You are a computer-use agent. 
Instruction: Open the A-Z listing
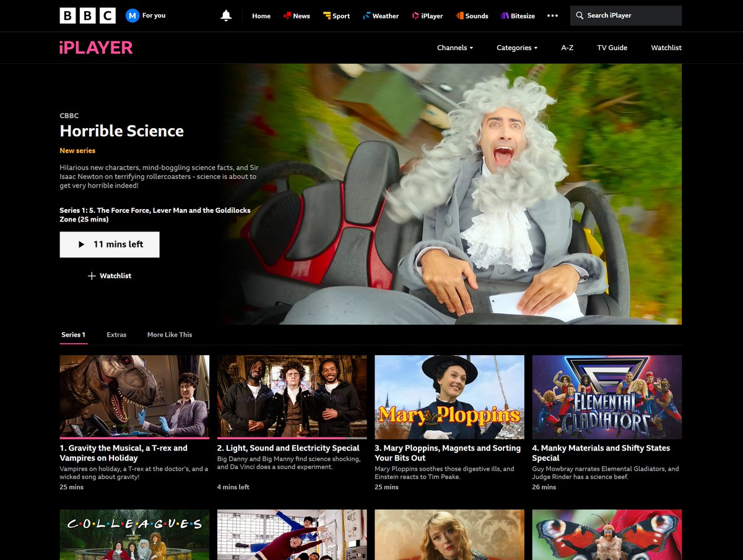point(567,48)
